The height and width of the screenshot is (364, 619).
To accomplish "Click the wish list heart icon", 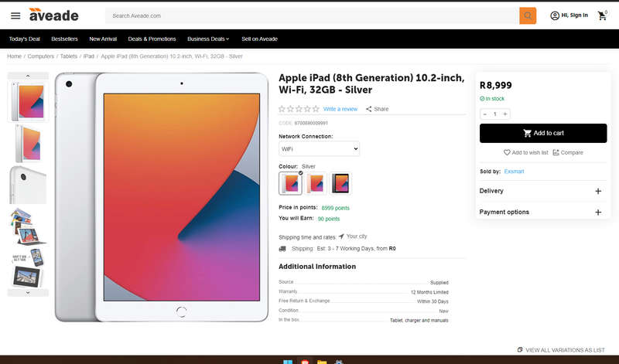I will 507,152.
